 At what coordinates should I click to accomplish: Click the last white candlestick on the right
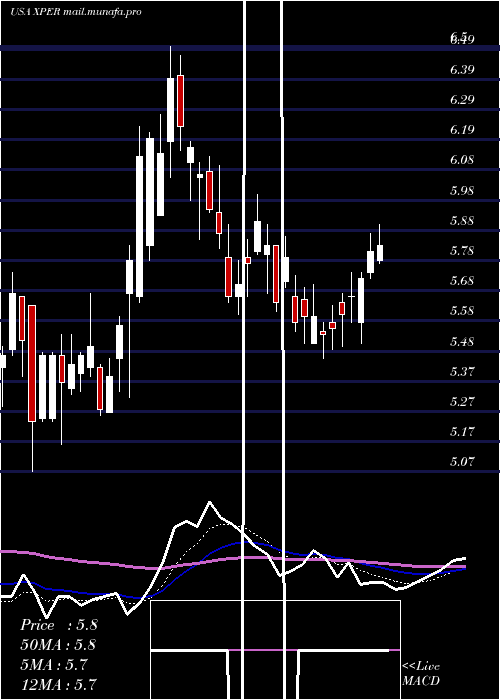click(380, 253)
